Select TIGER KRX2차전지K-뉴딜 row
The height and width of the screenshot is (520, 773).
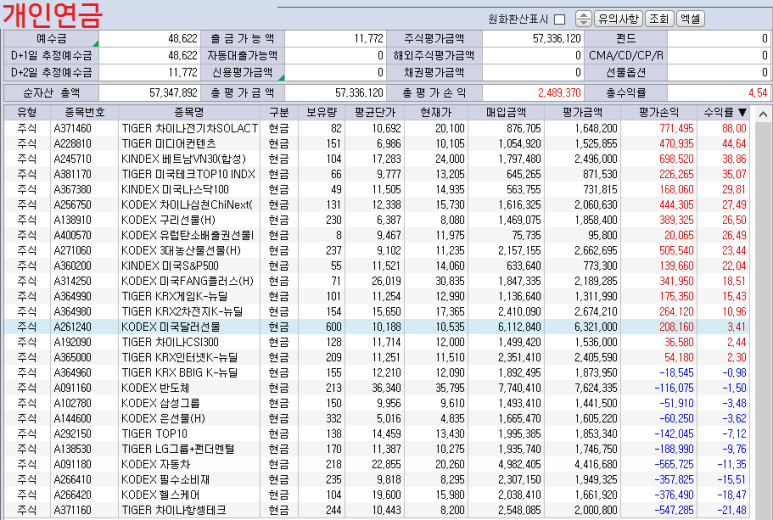coord(377,312)
